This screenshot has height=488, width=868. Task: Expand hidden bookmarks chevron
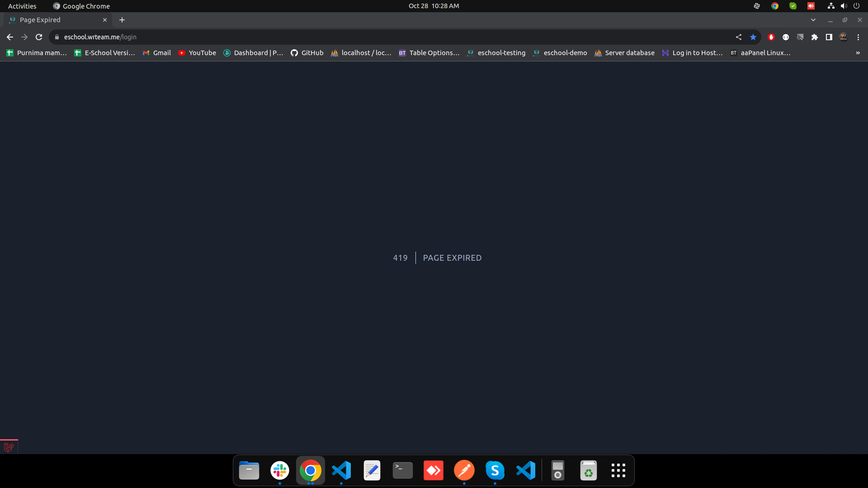[858, 53]
